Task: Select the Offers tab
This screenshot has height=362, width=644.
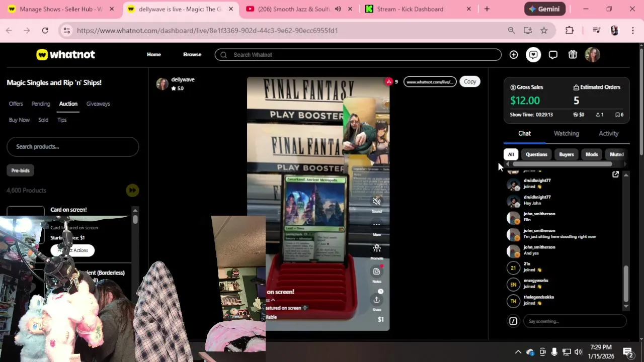Action: 16,104
